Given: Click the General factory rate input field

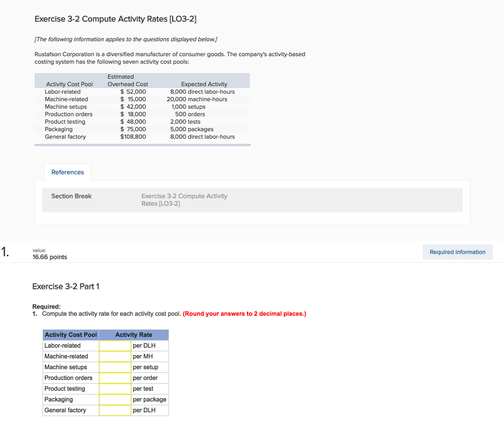Looking at the screenshot, I should [115, 410].
